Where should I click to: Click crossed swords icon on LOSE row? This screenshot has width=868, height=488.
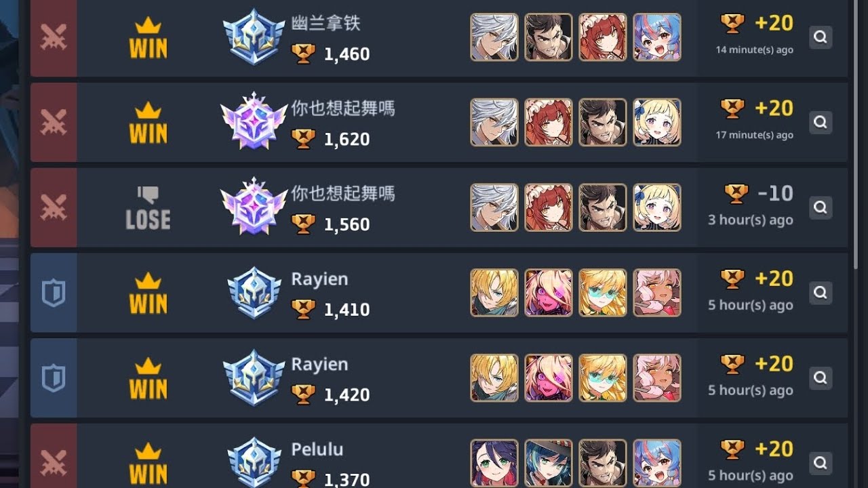[54, 207]
